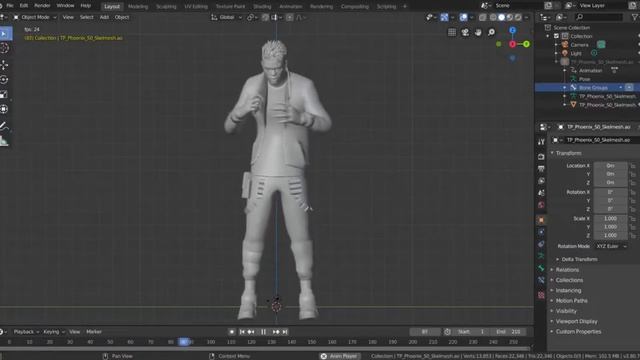Jump to the first frame
The height and width of the screenshot is (360, 640).
coord(242,332)
